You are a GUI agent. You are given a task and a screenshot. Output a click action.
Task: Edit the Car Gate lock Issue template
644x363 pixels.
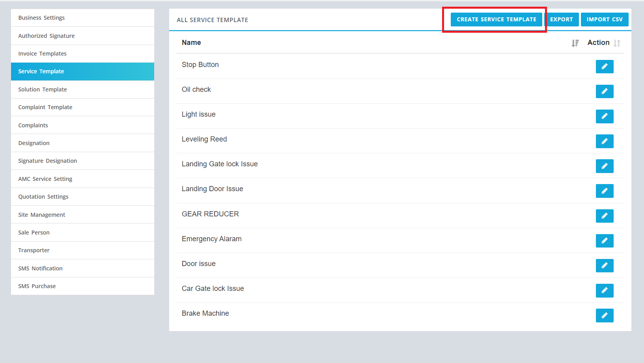coord(605,290)
